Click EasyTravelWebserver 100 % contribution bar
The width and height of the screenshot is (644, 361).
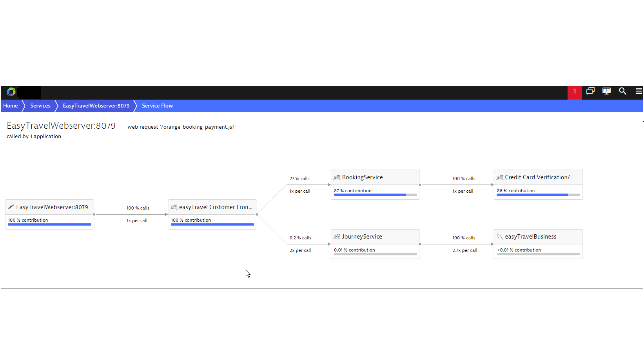[x=49, y=224]
